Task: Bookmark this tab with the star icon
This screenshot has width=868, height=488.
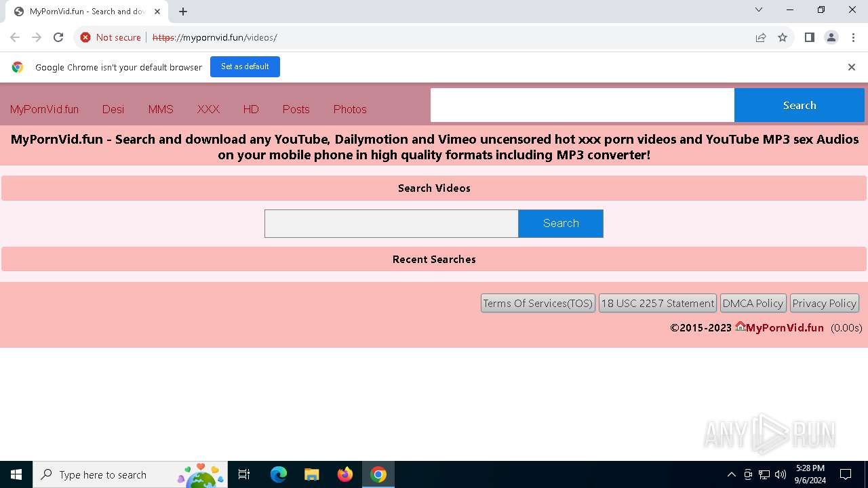Action: click(x=783, y=37)
